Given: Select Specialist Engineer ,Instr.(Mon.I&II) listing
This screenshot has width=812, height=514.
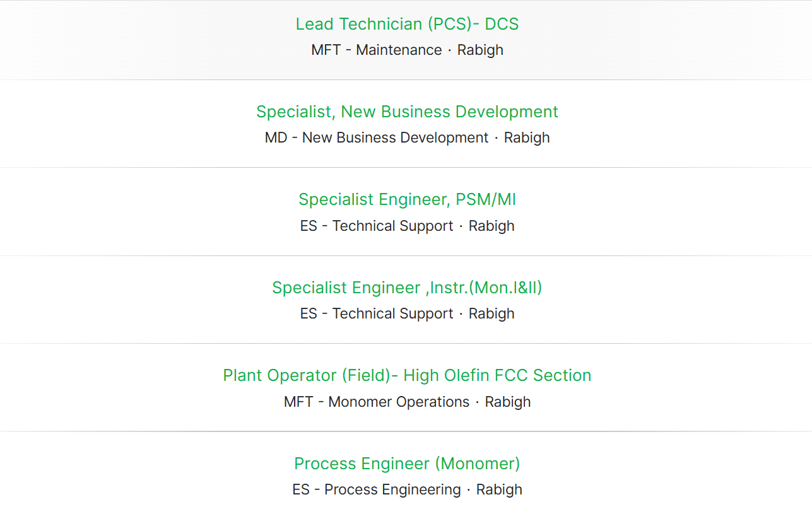Looking at the screenshot, I should point(407,288).
